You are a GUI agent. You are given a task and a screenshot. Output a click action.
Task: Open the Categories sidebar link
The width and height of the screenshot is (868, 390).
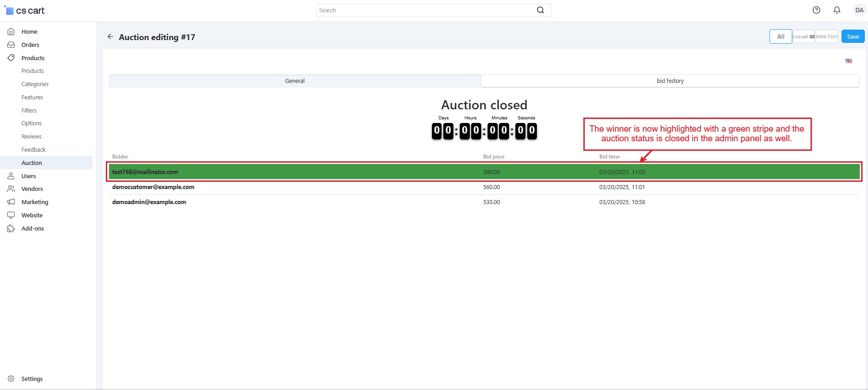35,84
